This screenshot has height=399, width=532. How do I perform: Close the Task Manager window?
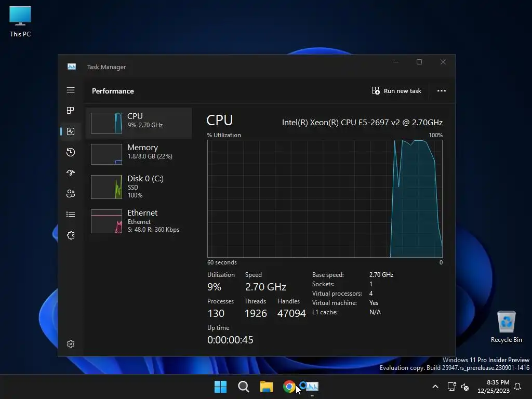(443, 62)
